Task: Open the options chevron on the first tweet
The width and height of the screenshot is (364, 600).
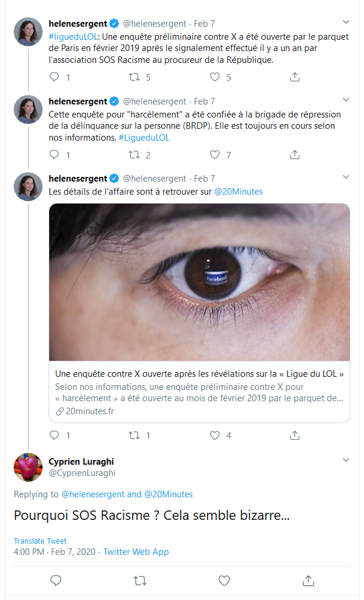Action: tap(346, 22)
